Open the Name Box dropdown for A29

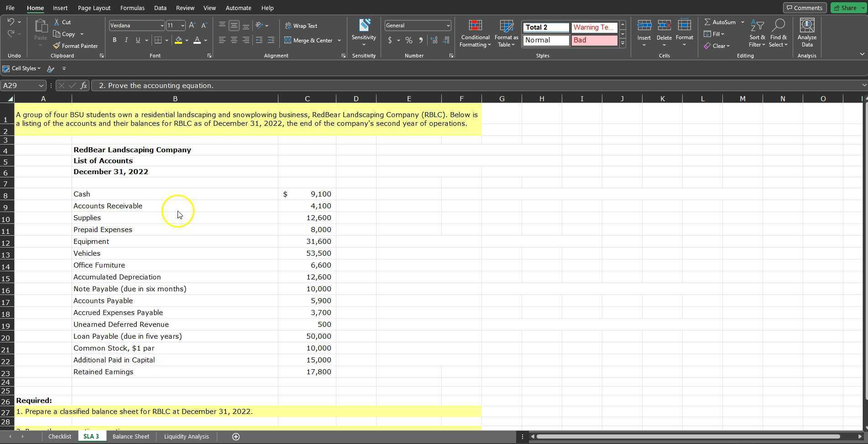coord(41,86)
